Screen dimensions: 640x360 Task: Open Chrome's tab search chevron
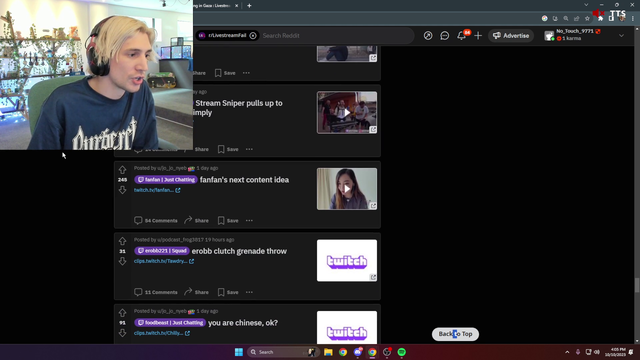(x=586, y=5)
